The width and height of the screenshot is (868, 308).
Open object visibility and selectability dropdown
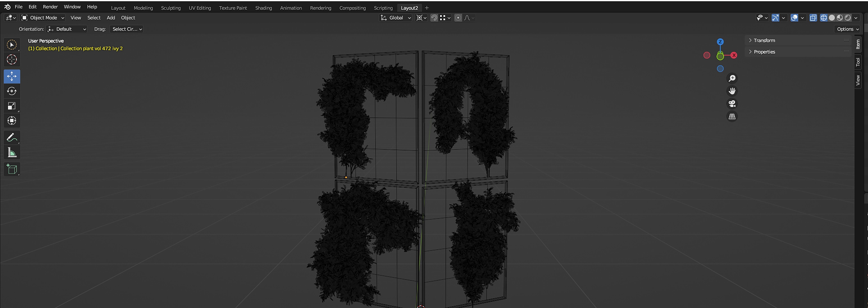point(762,18)
